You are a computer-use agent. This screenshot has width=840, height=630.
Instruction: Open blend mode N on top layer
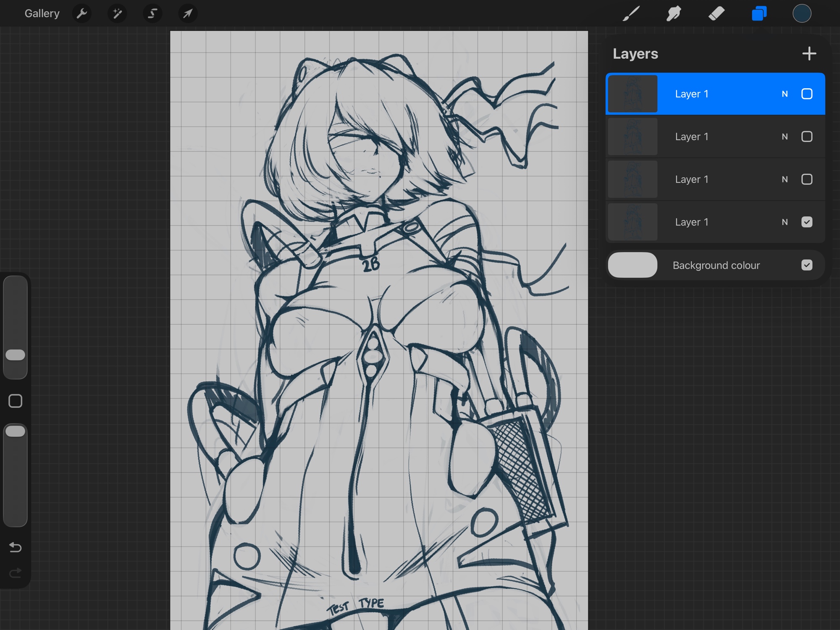click(x=785, y=94)
